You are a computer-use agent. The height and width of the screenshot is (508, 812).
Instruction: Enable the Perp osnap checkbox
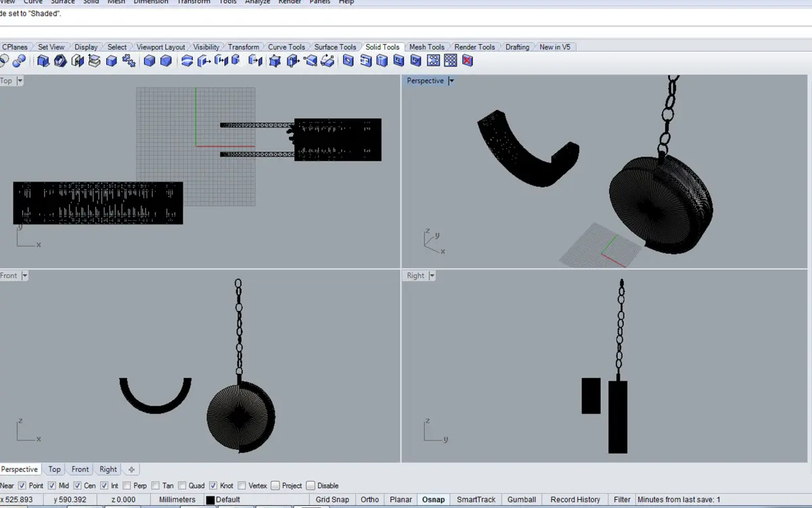[127, 486]
